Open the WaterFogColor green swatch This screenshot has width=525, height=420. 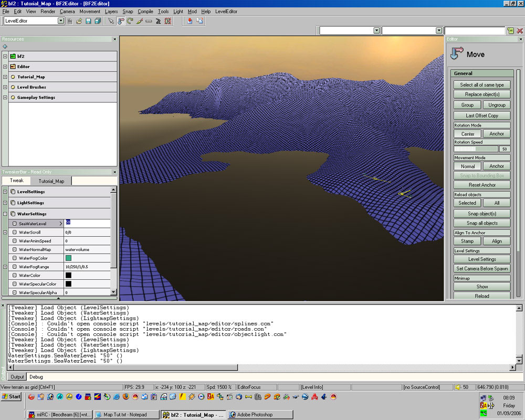(68, 258)
